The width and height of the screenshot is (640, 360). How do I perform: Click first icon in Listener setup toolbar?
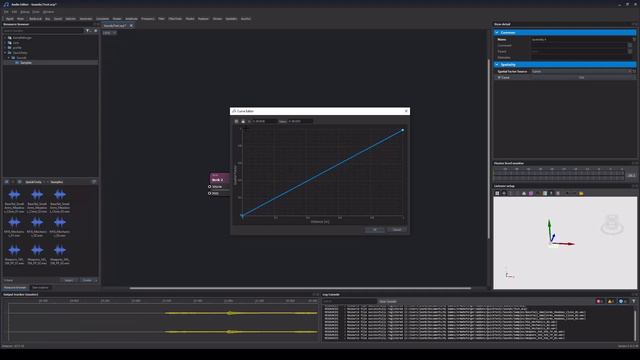coord(497,193)
